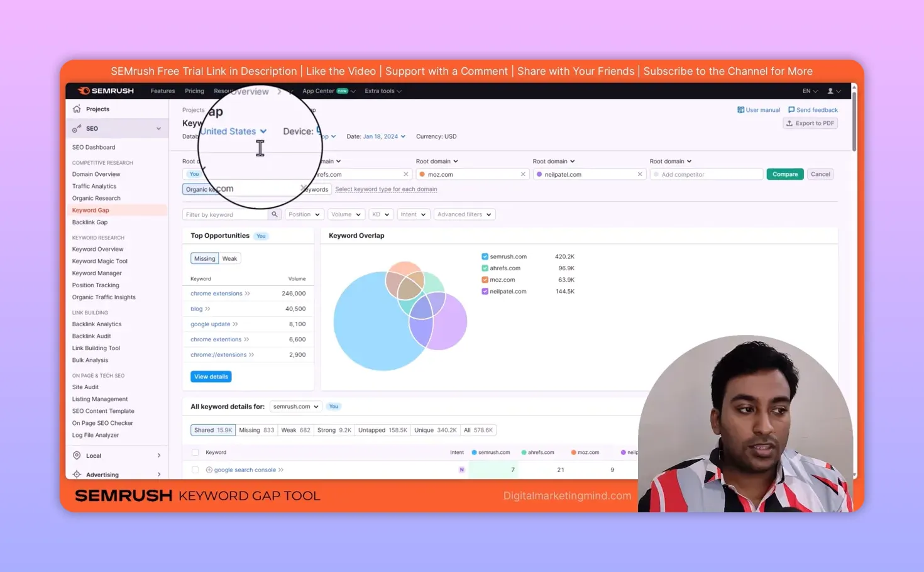Click the Send feedback chat icon

[x=791, y=110]
